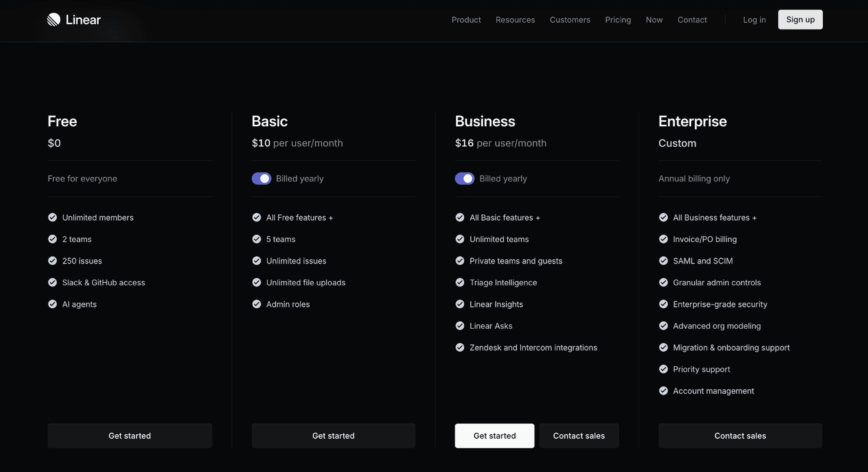Click Contact sales under Enterprise plan

740,436
